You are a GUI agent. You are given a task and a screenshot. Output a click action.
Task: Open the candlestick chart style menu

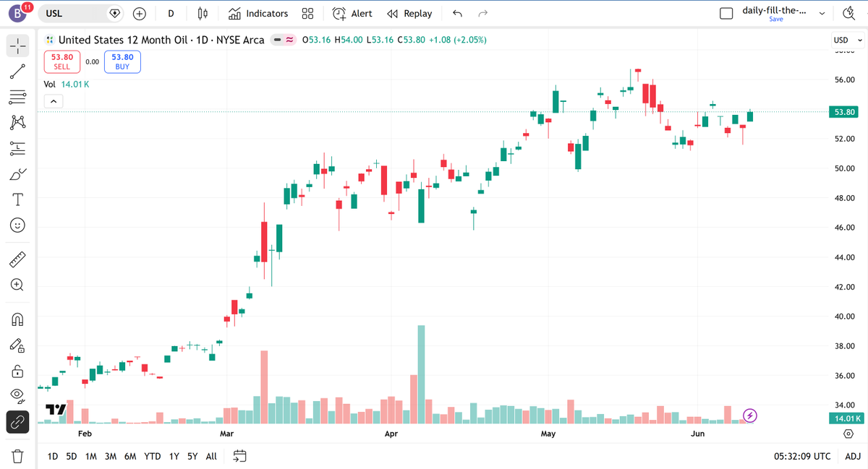click(x=203, y=14)
